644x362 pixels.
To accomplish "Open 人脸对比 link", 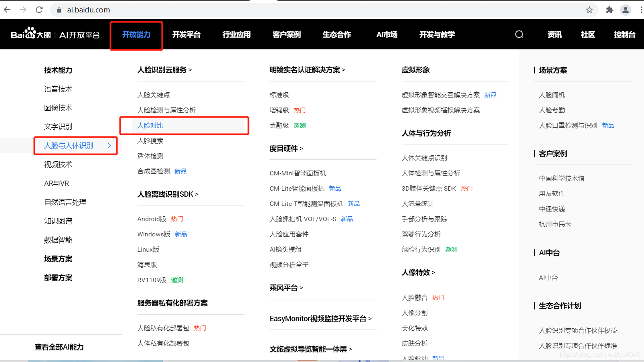I will [150, 126].
